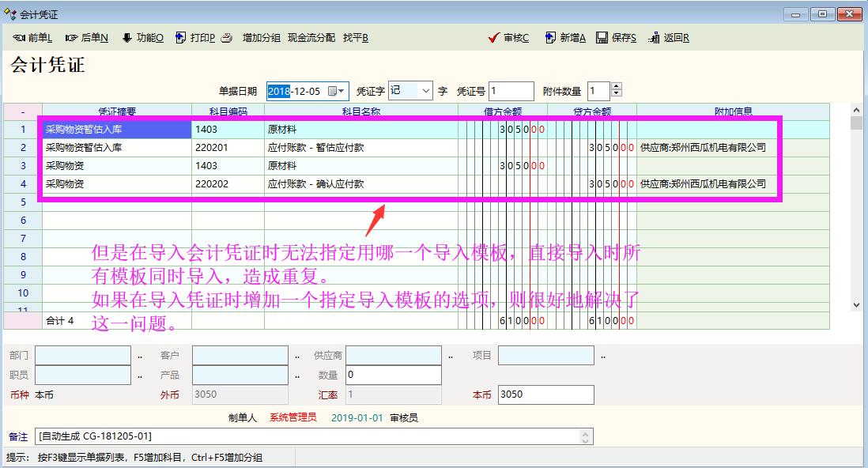Click the 找平 balance button
The width and height of the screenshot is (868, 468).
pyautogui.click(x=355, y=38)
